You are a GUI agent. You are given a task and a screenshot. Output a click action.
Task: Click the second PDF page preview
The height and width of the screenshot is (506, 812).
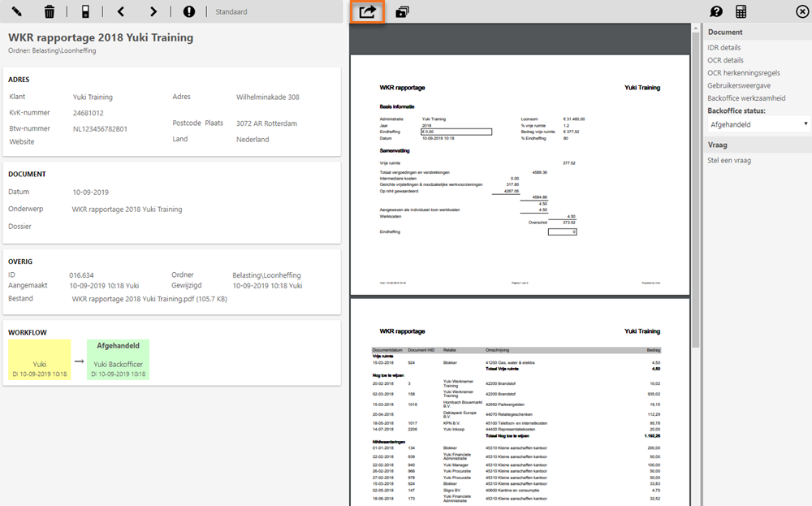coord(520,402)
